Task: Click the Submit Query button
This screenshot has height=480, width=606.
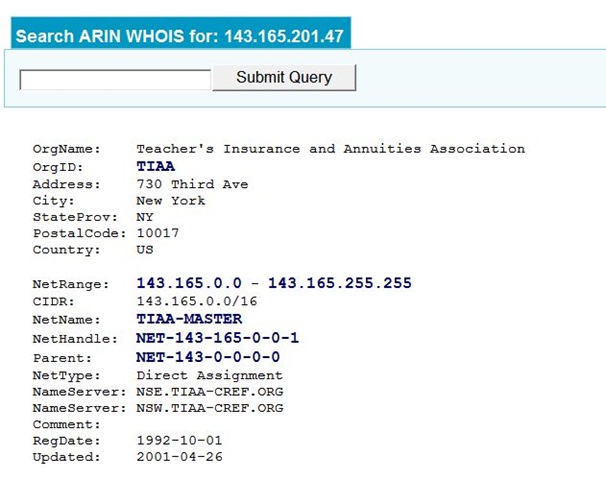Action: click(284, 77)
